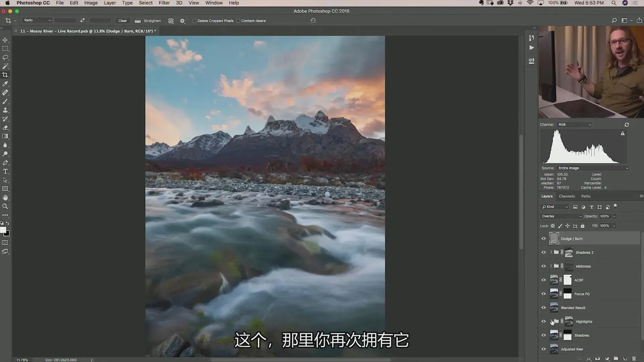Select the Zoom tool
The height and width of the screenshot is (362, 644).
[x=5, y=206]
